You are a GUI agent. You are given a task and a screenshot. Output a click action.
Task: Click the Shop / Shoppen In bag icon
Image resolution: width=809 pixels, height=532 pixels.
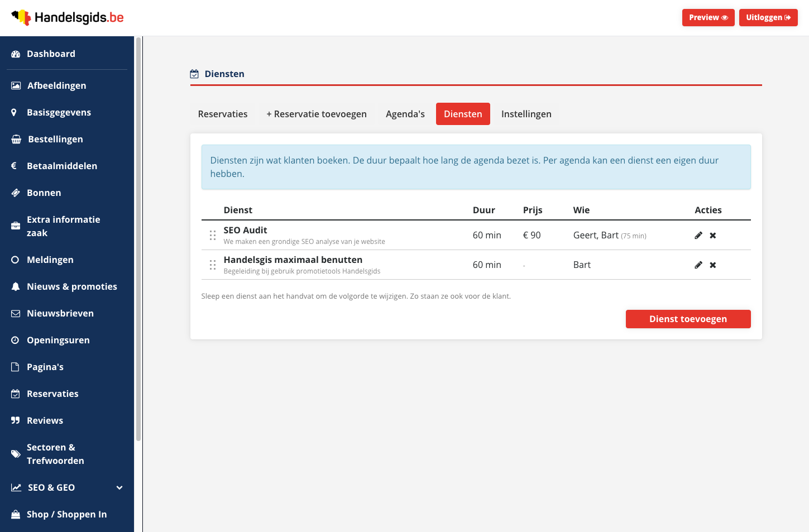tap(16, 515)
